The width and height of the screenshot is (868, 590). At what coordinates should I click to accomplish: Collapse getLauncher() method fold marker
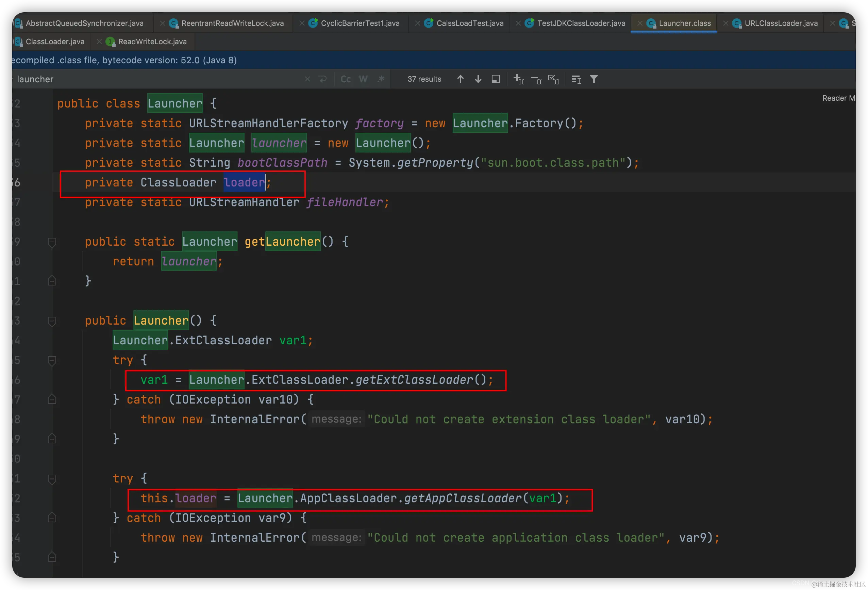pos(52,242)
